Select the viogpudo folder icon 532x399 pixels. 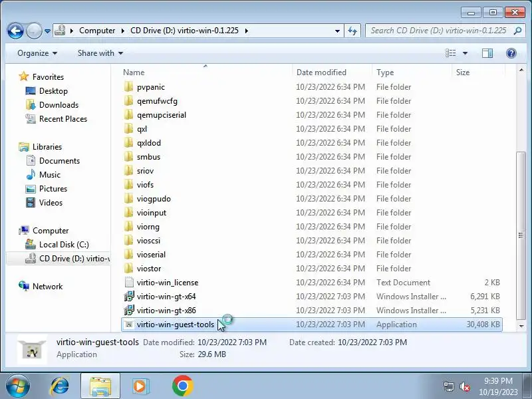128,198
